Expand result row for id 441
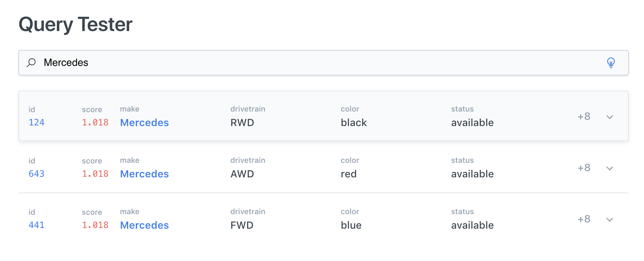Viewport: 644px width, 261px height. coord(609,219)
